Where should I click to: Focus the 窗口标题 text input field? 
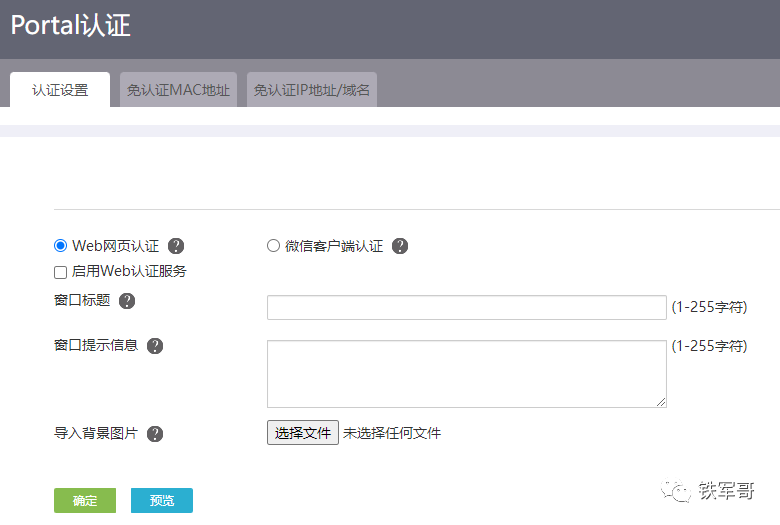point(466,307)
